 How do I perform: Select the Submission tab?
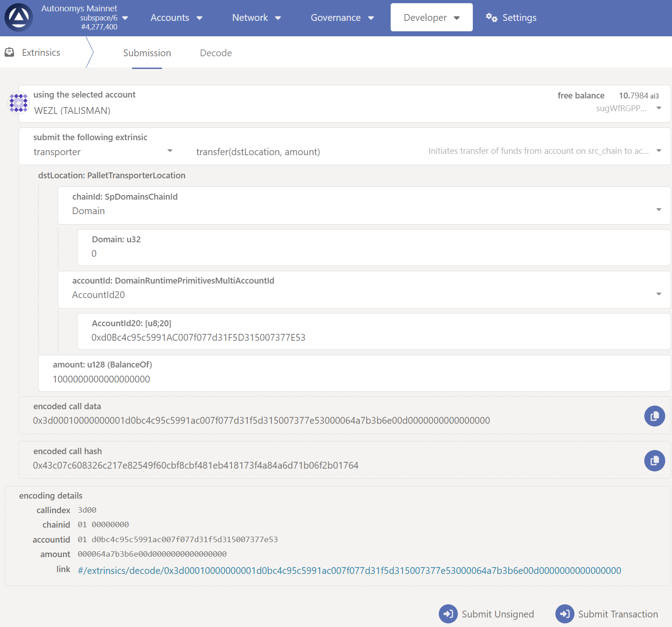[x=147, y=53]
